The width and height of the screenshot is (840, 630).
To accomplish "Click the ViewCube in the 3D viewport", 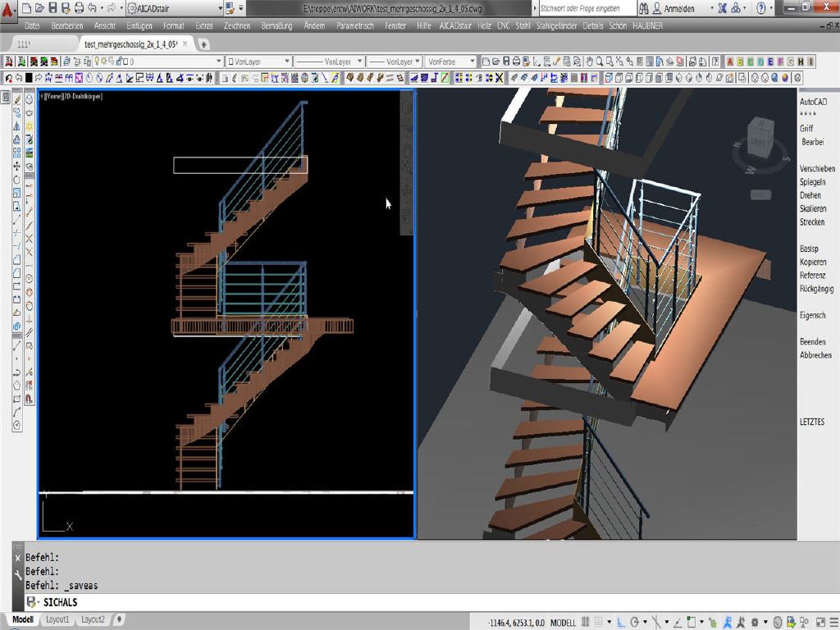I will click(762, 138).
